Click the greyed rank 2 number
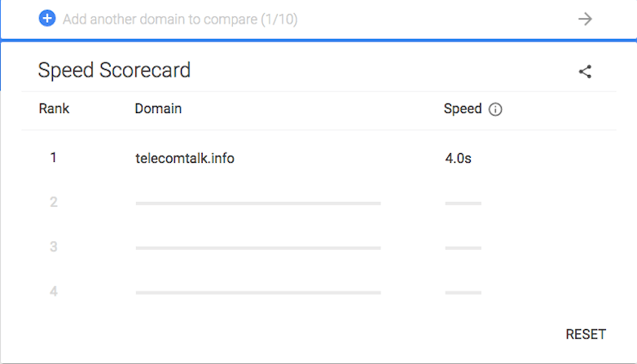 [54, 202]
